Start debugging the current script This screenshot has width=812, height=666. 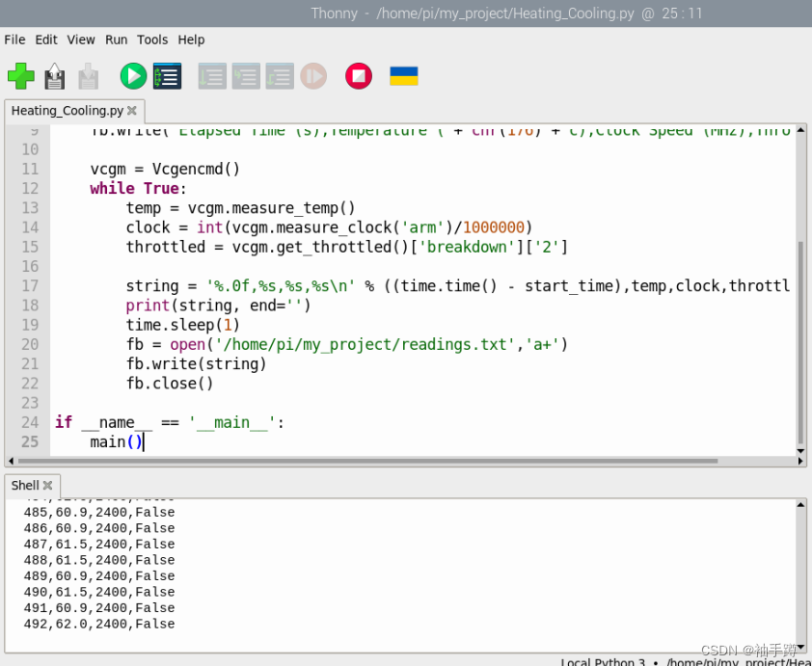coord(165,76)
